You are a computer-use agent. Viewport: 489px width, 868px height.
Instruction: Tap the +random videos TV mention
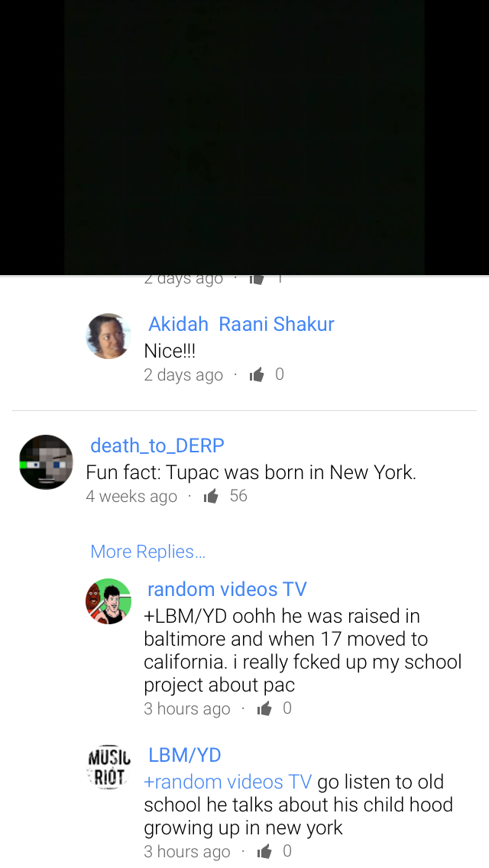228,782
